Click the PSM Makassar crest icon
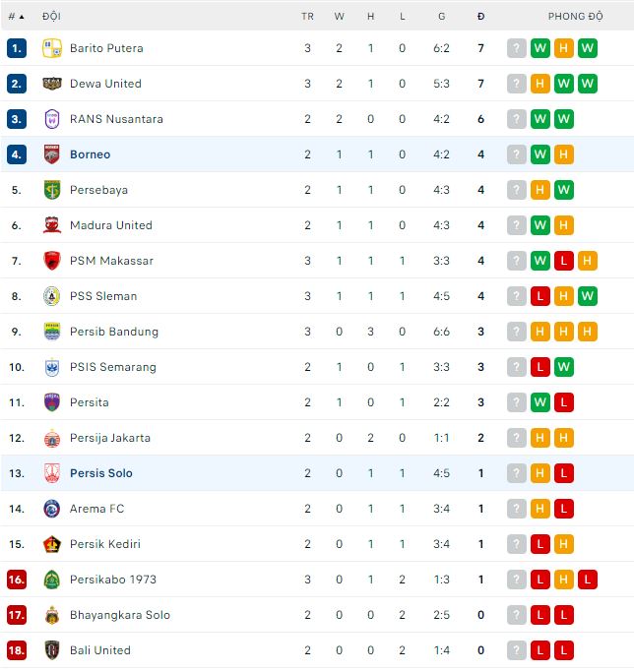634x672 pixels. pyautogui.click(x=52, y=261)
